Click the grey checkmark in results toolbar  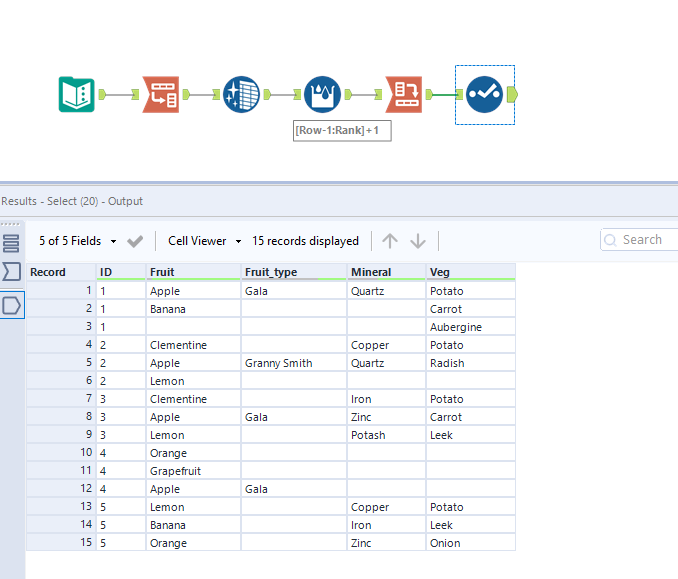[x=136, y=241]
